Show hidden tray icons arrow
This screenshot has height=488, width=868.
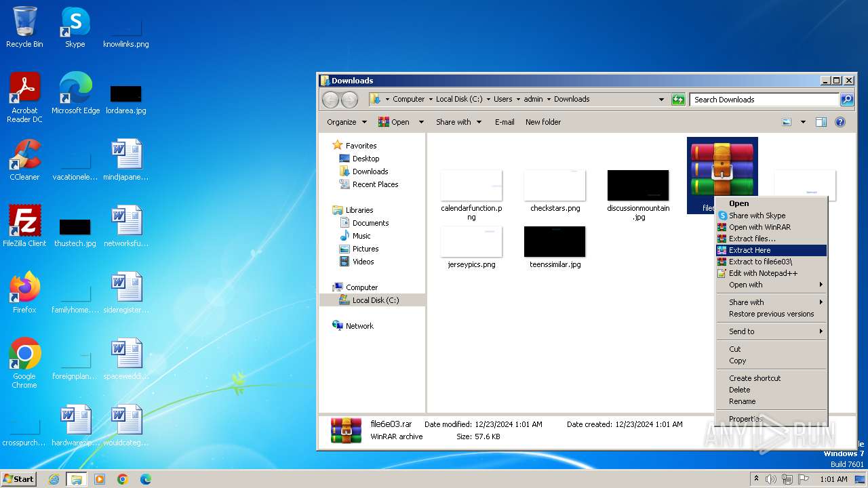click(x=756, y=479)
